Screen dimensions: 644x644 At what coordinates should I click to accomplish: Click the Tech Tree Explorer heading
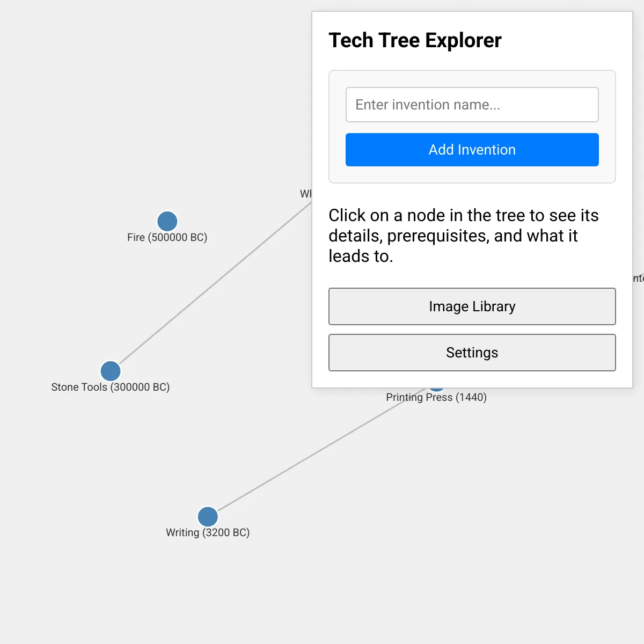414,40
